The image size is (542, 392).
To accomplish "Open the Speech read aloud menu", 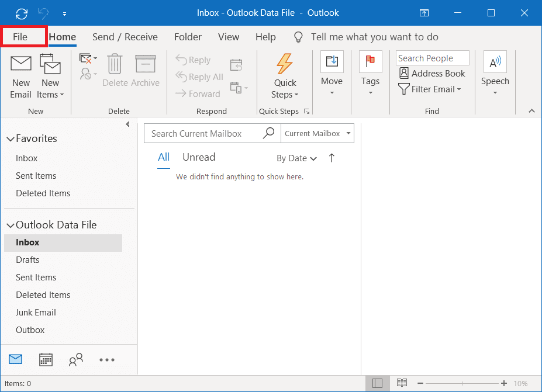I will [495, 74].
